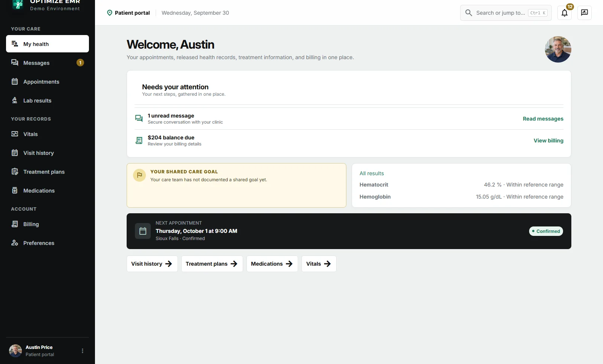The height and width of the screenshot is (364, 603).
Task: Click the Search or jump to field
Action: [506, 13]
